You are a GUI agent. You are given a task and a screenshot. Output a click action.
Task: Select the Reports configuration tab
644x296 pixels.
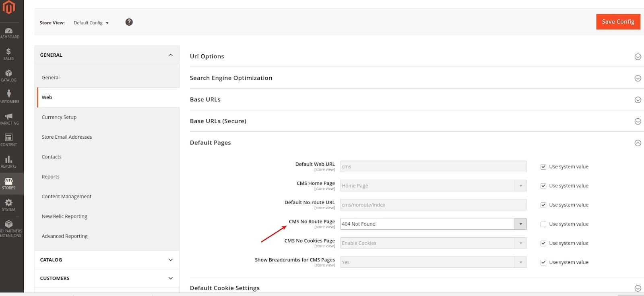coord(108,177)
